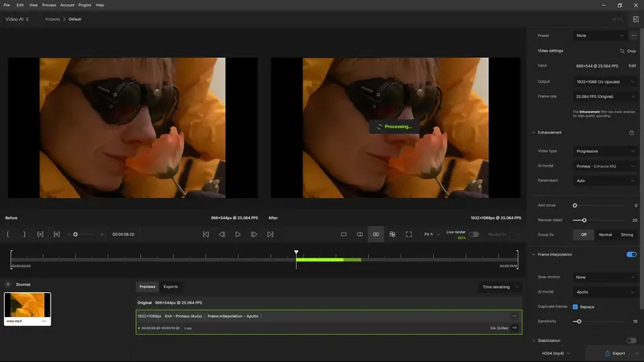644x362 pixels.
Task: Jump to the first frame icon
Action: click(x=206, y=234)
